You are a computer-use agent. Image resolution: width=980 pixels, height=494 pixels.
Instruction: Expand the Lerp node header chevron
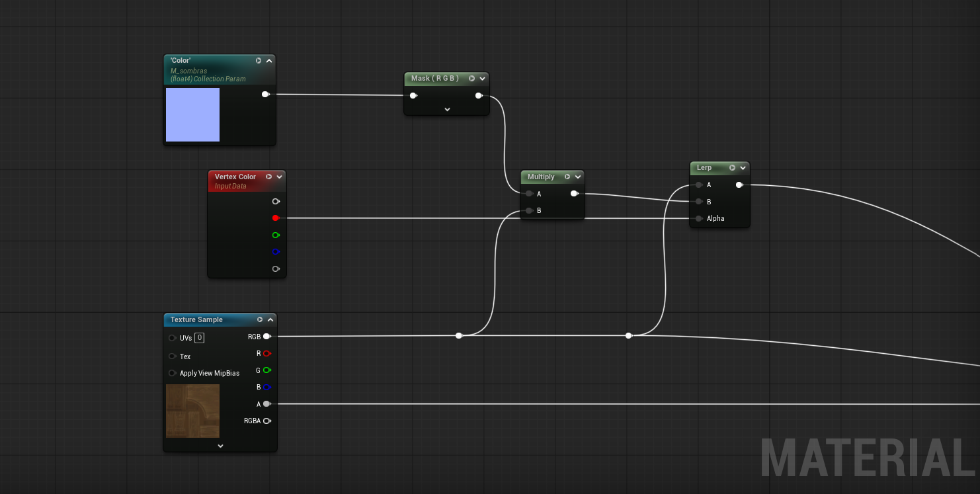[x=743, y=167]
